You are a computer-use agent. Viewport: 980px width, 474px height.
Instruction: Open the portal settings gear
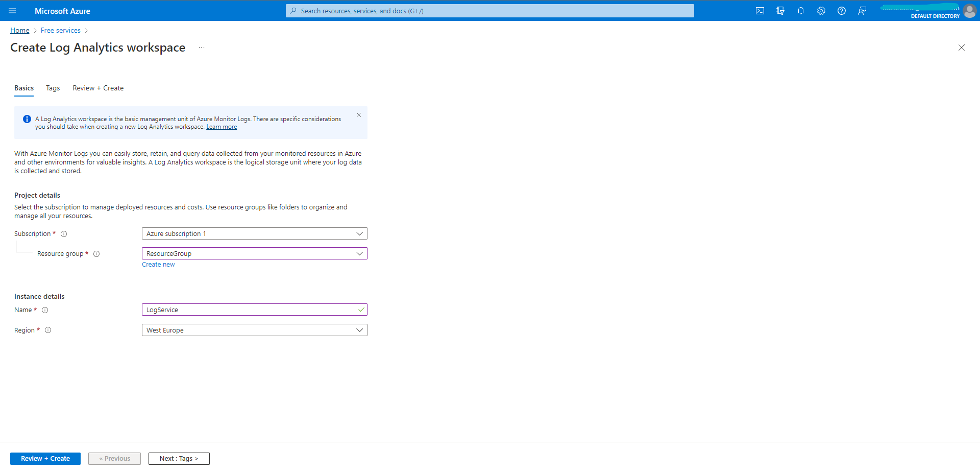pos(821,10)
